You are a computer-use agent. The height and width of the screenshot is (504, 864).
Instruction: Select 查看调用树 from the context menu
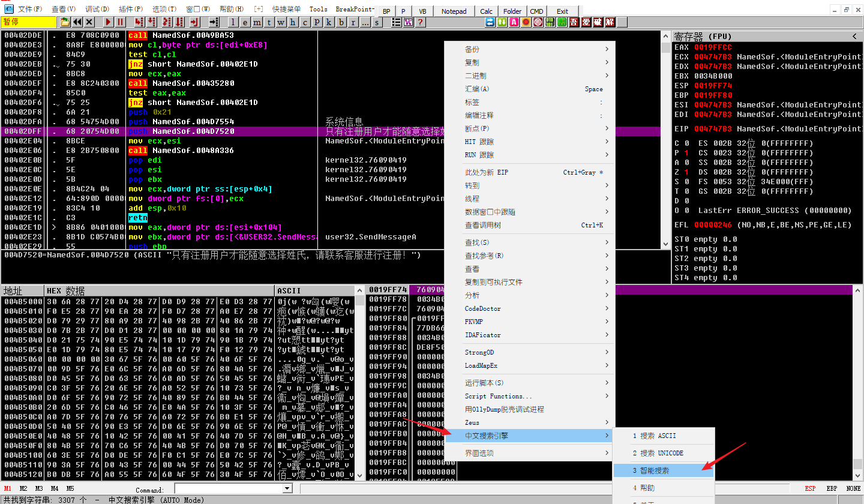[530, 225]
